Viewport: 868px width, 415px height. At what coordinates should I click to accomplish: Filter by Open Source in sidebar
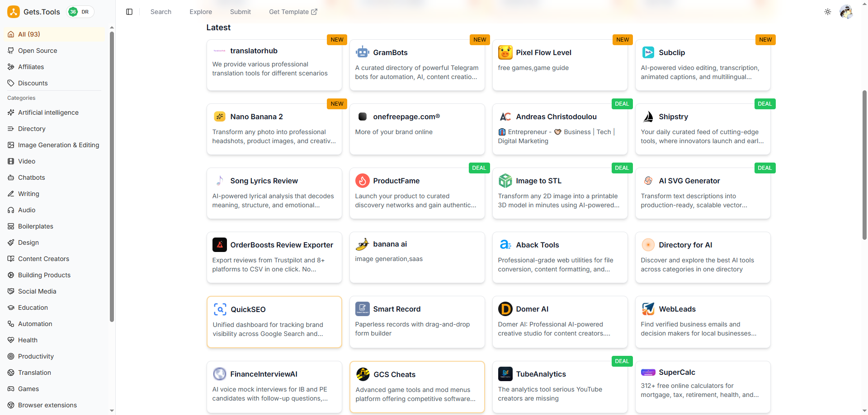[x=38, y=51]
